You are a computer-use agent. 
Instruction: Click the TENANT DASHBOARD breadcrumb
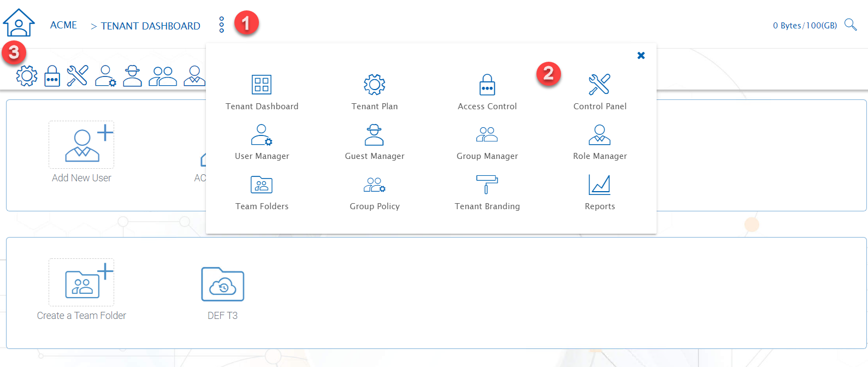[x=150, y=26]
